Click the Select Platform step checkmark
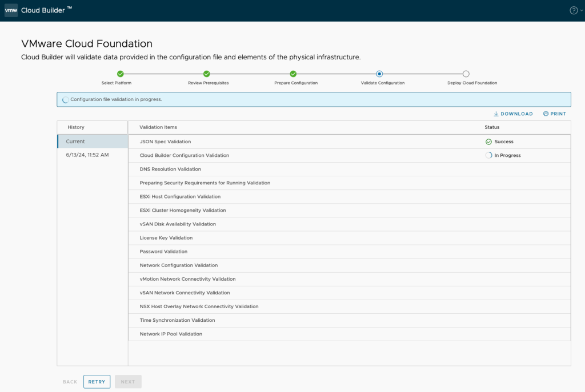The width and height of the screenshot is (585, 392). click(120, 74)
